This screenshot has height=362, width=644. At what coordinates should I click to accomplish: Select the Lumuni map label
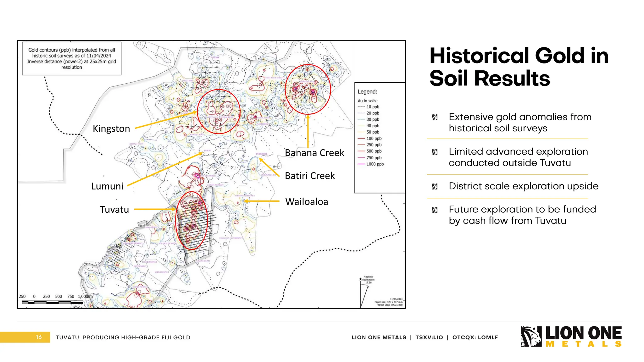pos(107,186)
